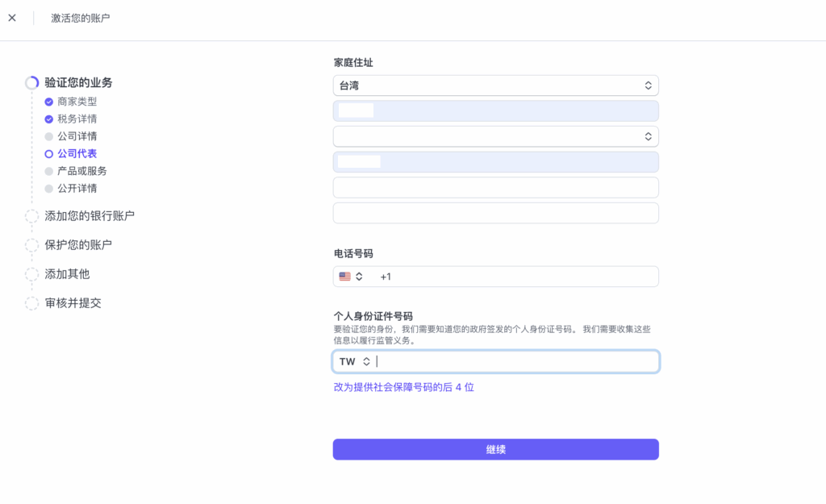Open the 台湾 country dropdown
The width and height of the screenshot is (826, 504).
495,85
